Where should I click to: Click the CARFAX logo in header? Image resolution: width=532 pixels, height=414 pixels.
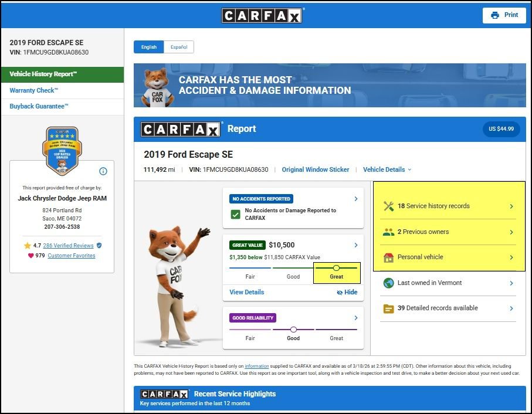click(262, 15)
